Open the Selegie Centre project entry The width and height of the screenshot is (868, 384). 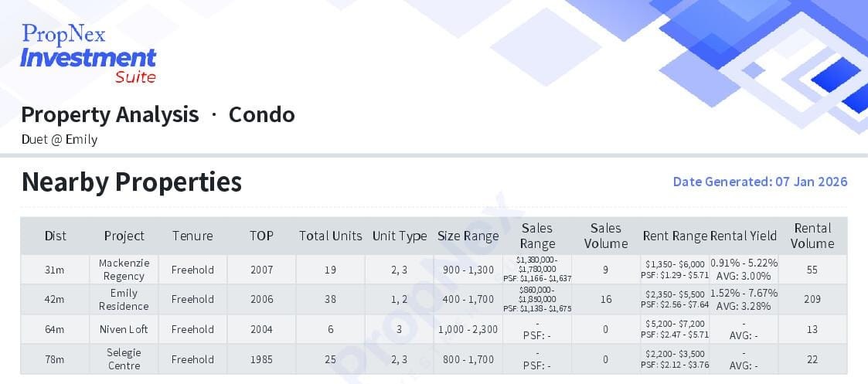[x=124, y=359]
